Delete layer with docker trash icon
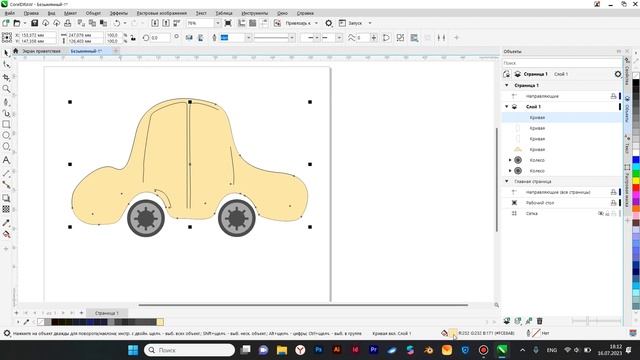 coord(540,321)
